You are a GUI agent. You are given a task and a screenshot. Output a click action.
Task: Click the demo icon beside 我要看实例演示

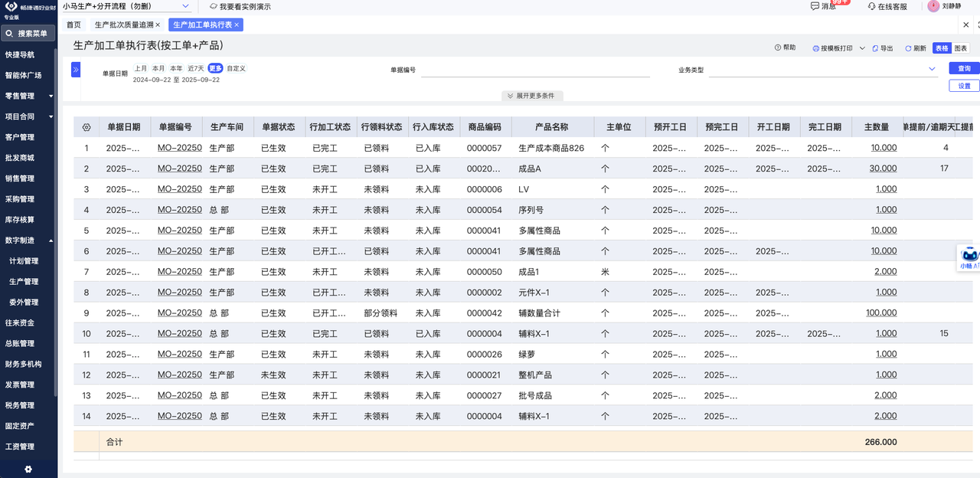point(213,6)
